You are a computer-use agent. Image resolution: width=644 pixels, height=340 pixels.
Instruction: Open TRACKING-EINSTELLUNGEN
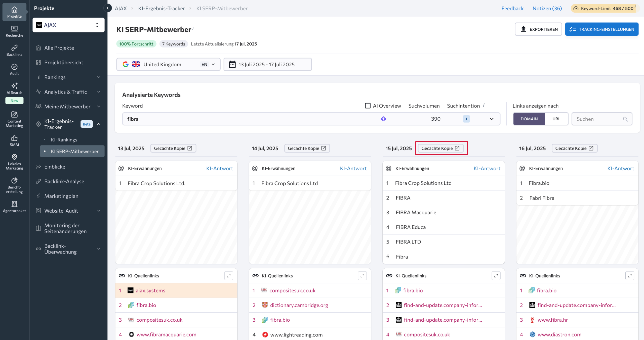601,29
